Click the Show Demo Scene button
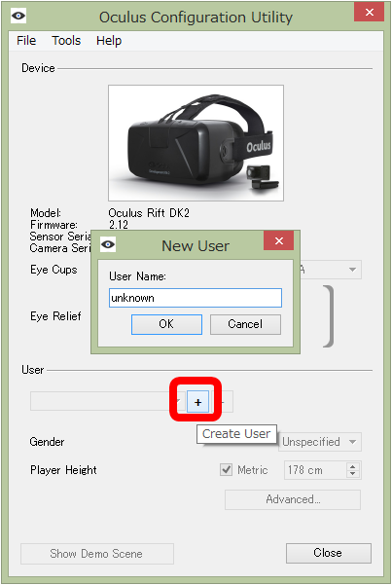 coord(97,553)
